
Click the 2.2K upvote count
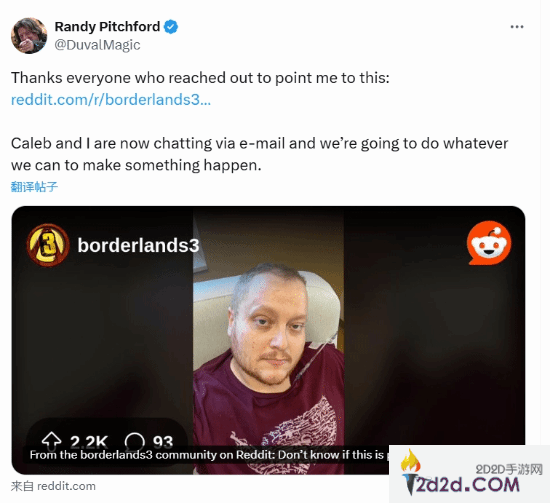click(x=89, y=442)
